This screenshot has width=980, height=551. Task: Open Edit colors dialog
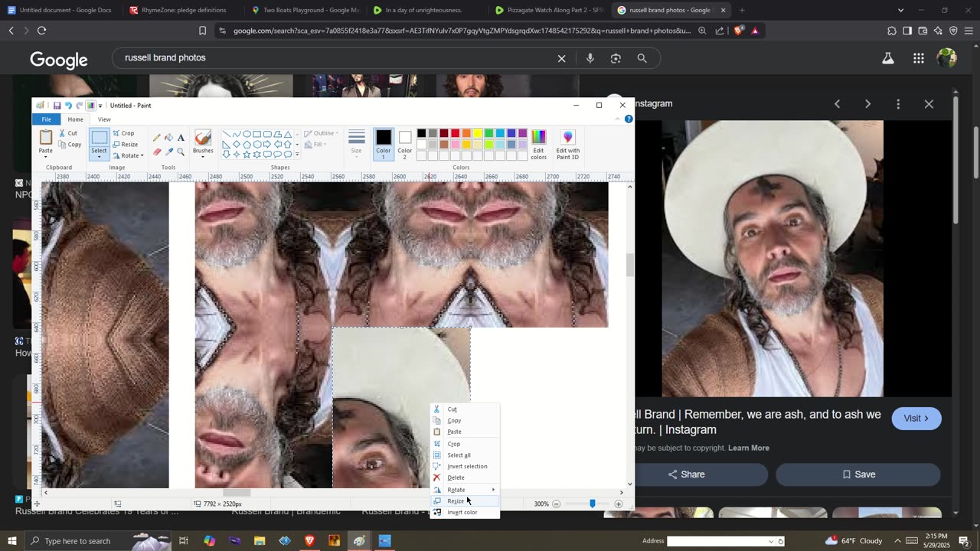pos(539,145)
